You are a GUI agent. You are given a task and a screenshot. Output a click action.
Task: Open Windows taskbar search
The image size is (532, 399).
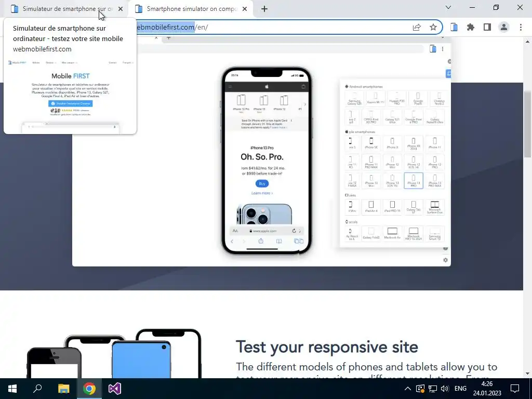tap(37, 389)
